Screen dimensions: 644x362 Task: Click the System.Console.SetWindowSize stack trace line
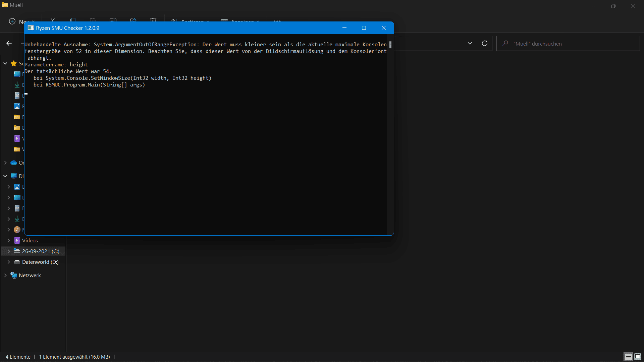[x=122, y=78]
